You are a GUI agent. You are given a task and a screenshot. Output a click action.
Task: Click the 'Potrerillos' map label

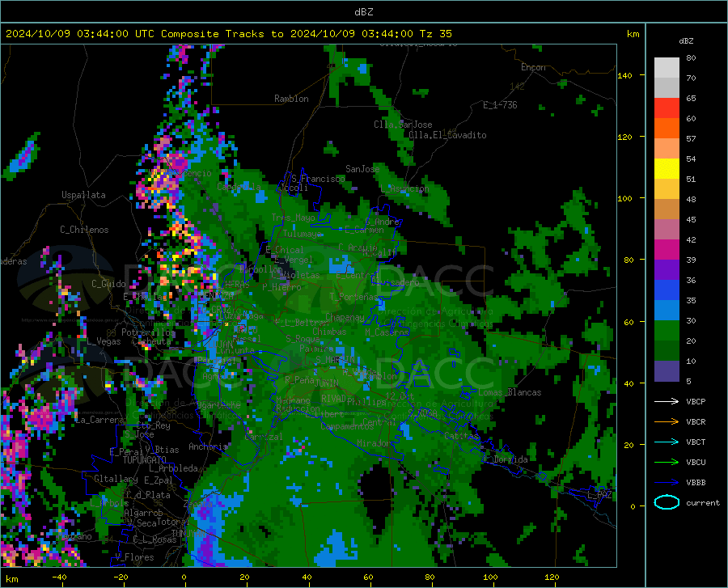click(x=148, y=332)
